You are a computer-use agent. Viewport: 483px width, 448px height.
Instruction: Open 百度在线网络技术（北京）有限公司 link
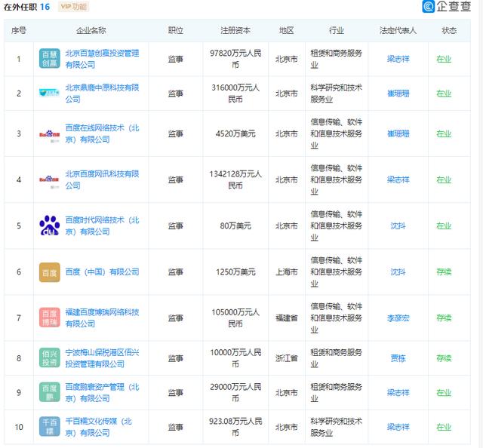click(x=102, y=133)
